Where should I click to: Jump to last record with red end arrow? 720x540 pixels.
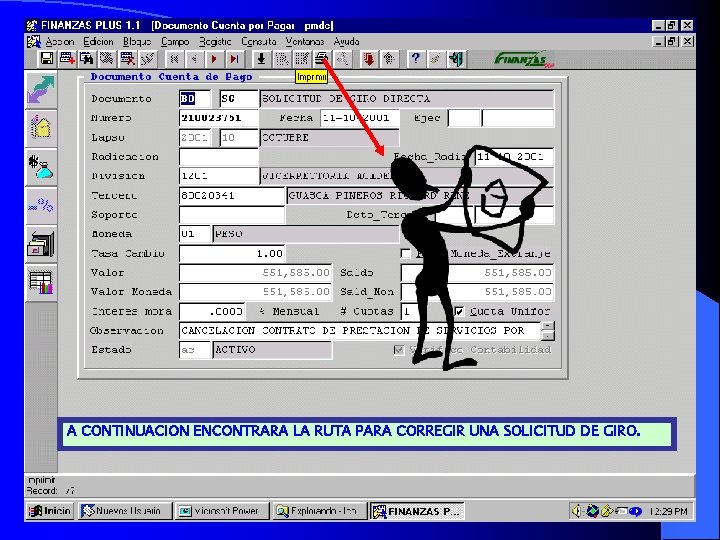point(234,59)
